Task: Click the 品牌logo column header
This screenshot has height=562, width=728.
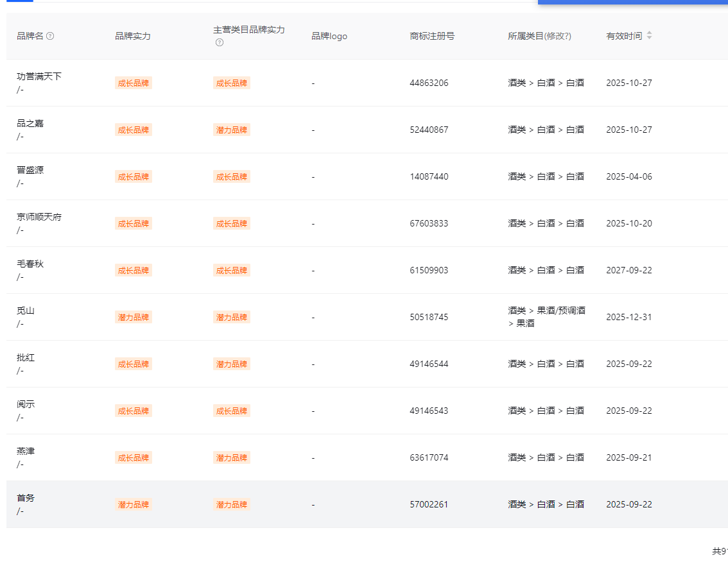Action: (x=329, y=36)
